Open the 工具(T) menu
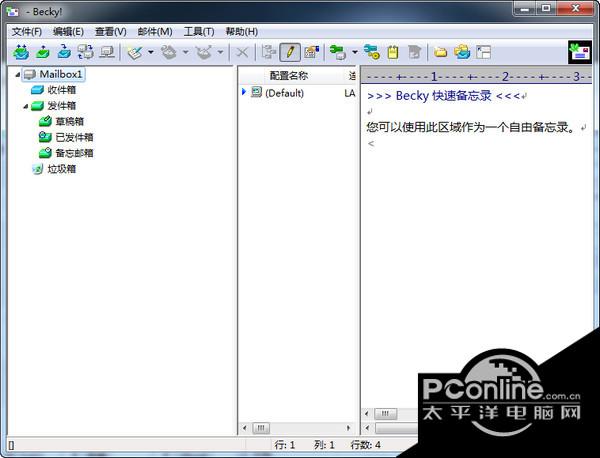Screen dimensions: 600x458 coord(199,31)
